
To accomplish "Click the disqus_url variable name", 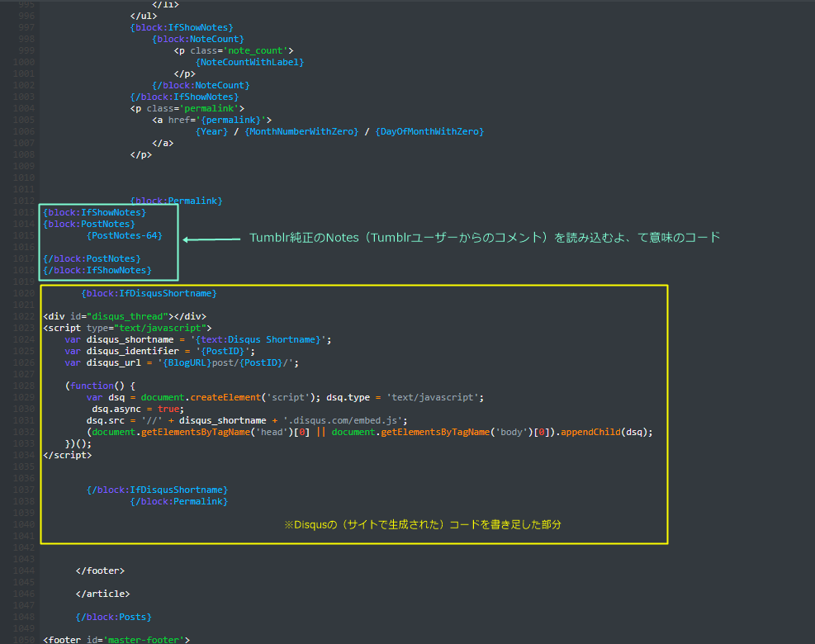I will coord(113,362).
